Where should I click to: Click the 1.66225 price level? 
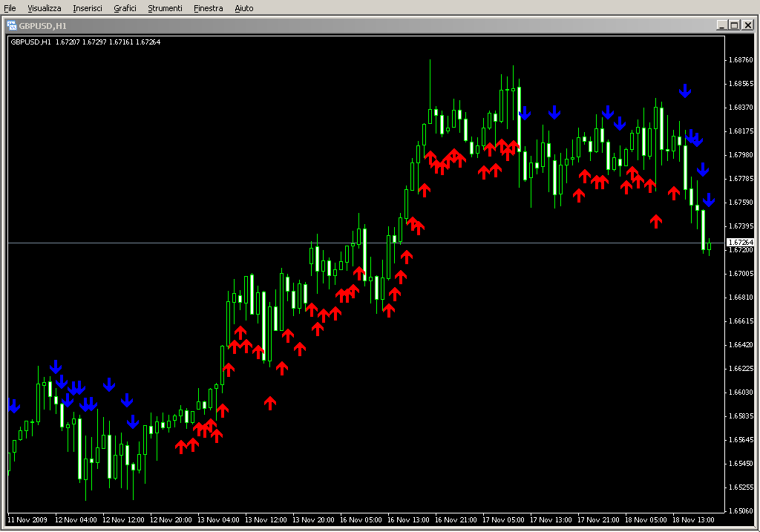click(x=741, y=369)
